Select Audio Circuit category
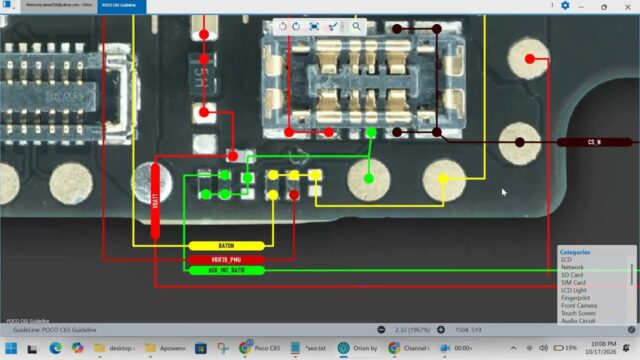 click(x=578, y=321)
